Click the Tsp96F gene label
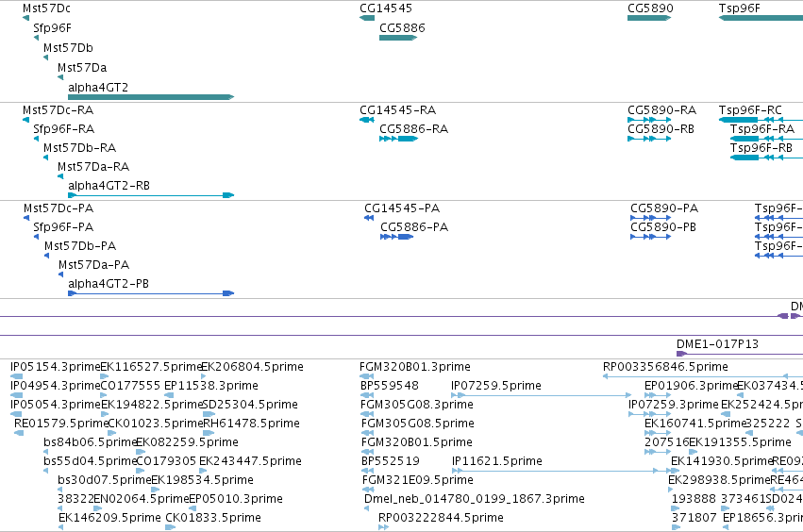Viewport: 803px width, 532px height. click(x=740, y=8)
